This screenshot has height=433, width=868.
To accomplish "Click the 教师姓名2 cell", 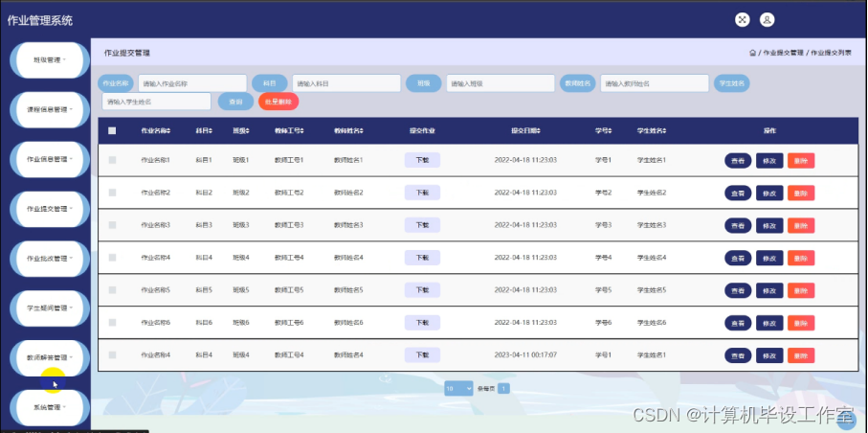I will coord(348,193).
